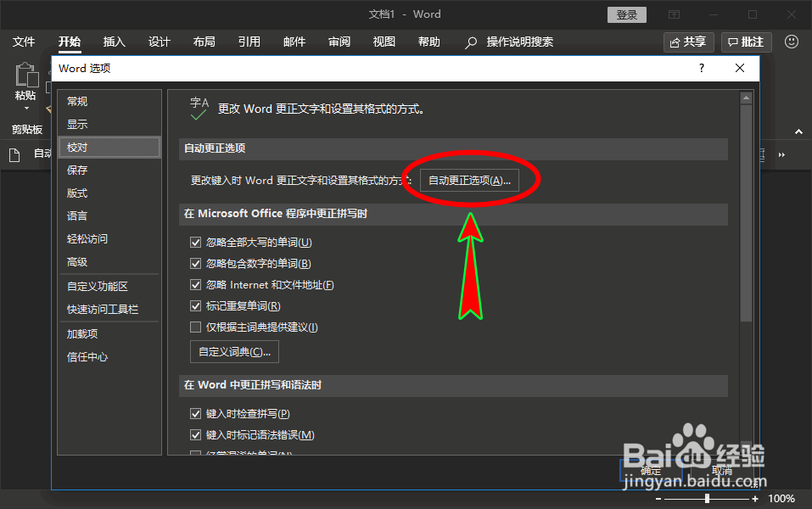This screenshot has height=509, width=812.
Task: Click the 100% zoom level
Action: click(781, 499)
